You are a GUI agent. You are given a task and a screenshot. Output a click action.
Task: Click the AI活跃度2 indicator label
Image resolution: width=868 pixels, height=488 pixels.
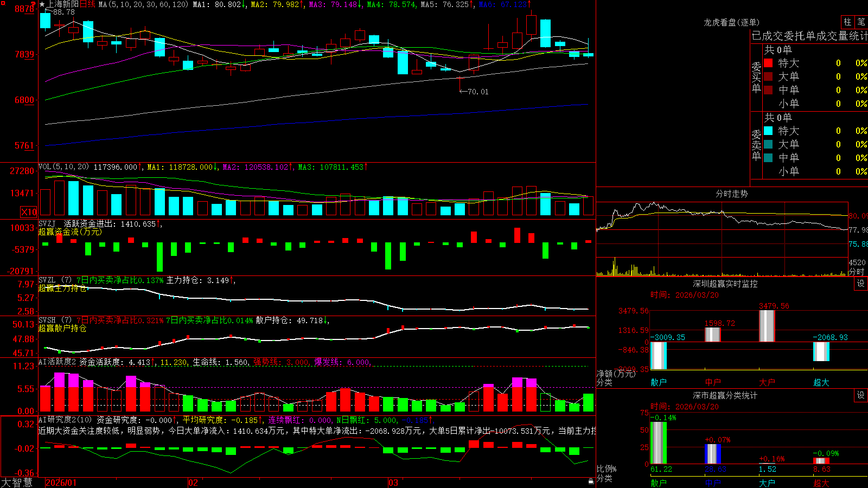pyautogui.click(x=57, y=362)
